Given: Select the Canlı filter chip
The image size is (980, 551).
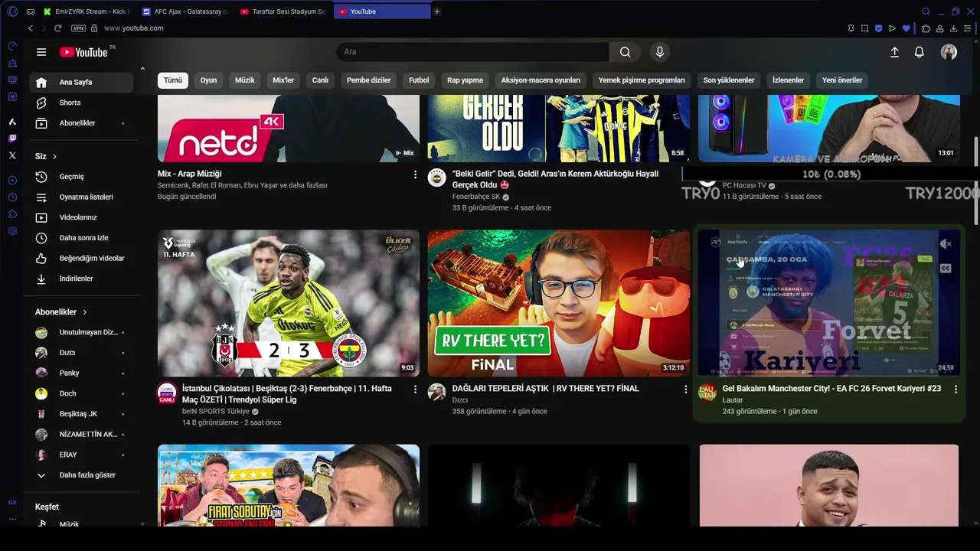Looking at the screenshot, I should pyautogui.click(x=320, y=80).
